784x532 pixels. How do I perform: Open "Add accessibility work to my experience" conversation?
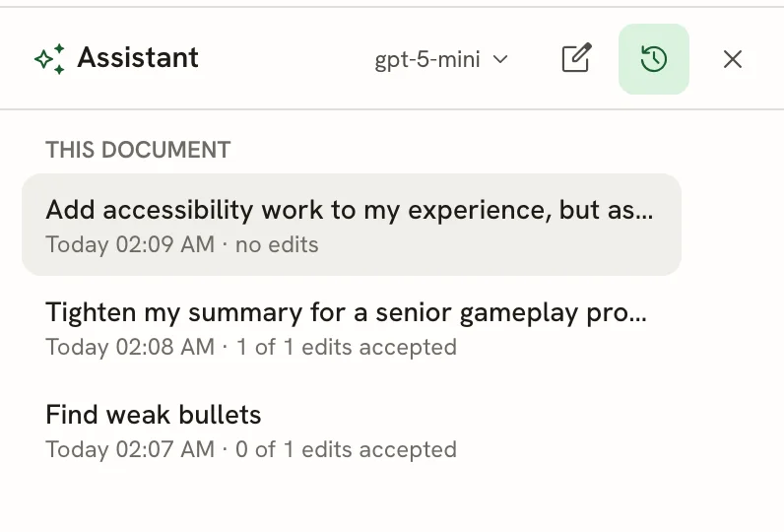(352, 225)
